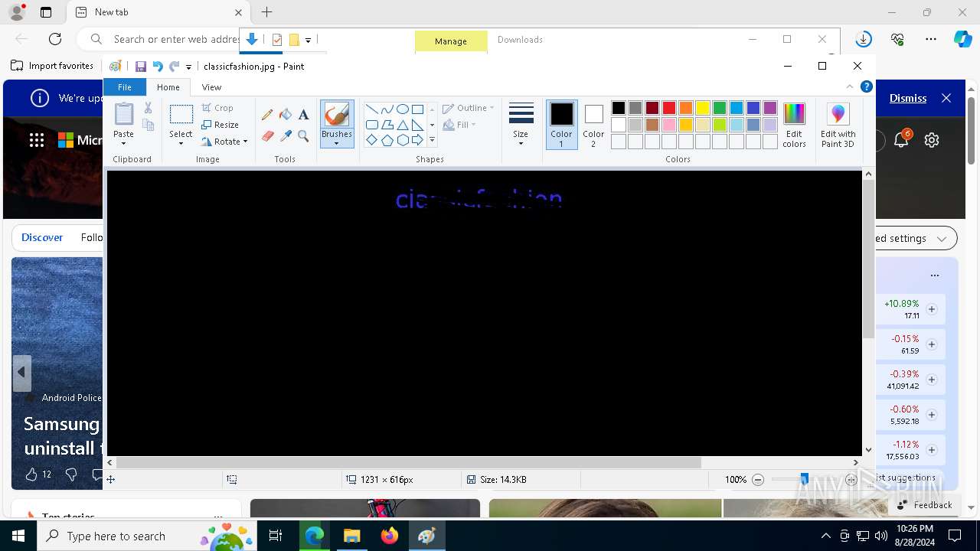Open Edit colors dialog

pyautogui.click(x=794, y=125)
